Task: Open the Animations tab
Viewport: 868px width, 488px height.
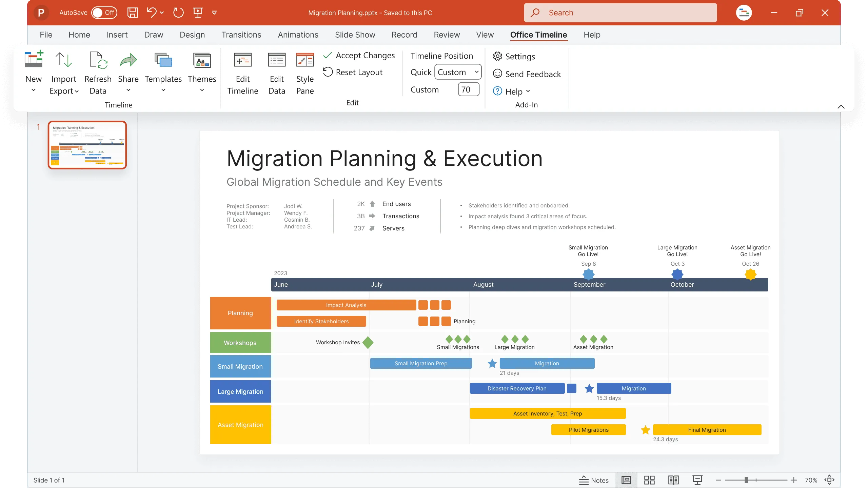Action: [x=298, y=35]
